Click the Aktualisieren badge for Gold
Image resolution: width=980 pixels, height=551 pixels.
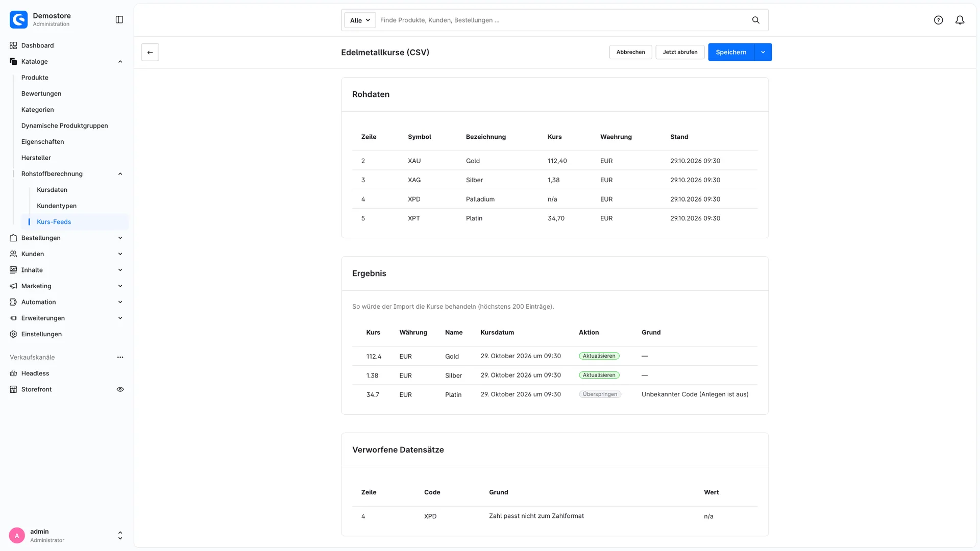(x=599, y=356)
